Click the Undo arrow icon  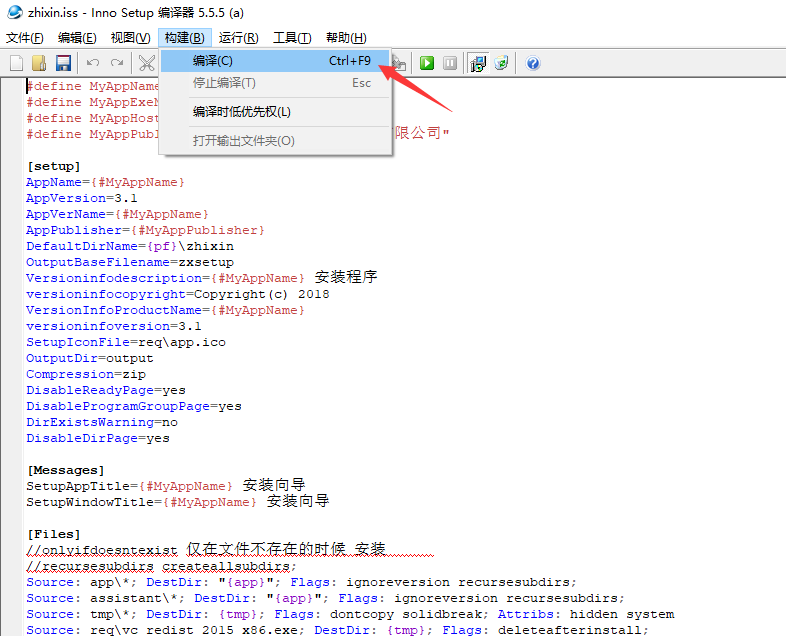(x=93, y=63)
